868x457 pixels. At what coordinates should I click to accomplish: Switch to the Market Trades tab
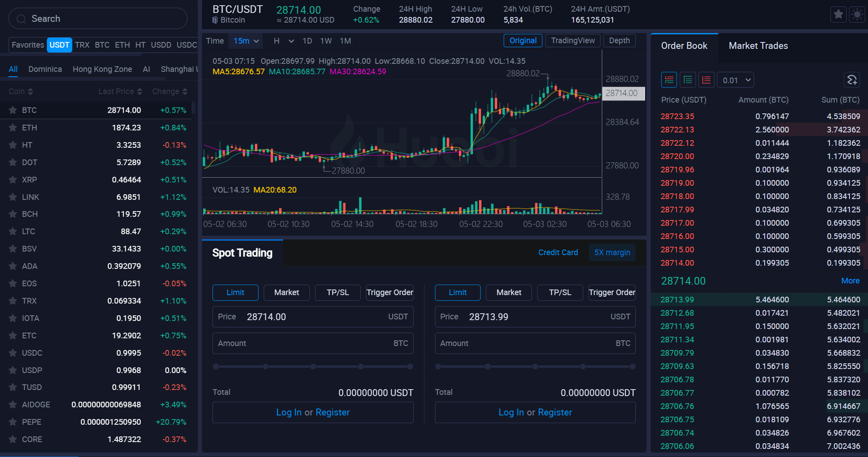click(x=758, y=46)
